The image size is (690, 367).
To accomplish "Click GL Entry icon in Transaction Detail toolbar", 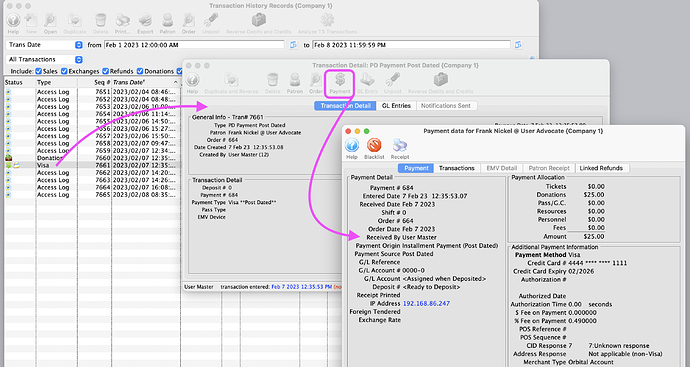I will (367, 80).
